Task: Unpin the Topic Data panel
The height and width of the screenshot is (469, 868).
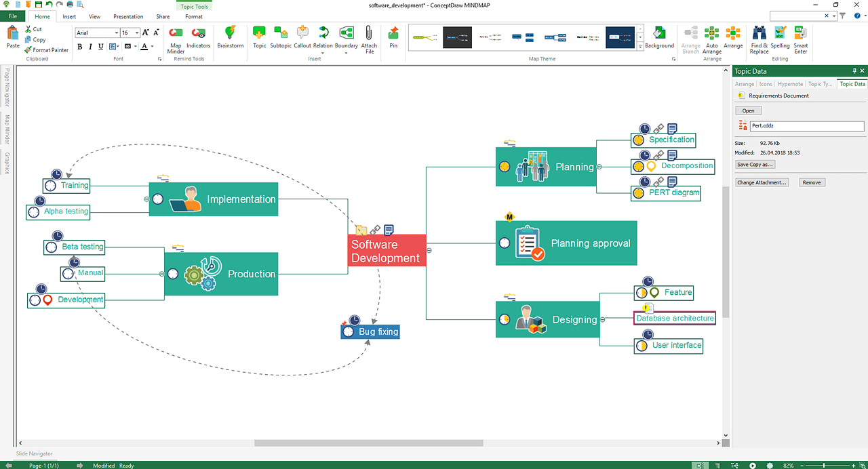Action: tap(853, 70)
